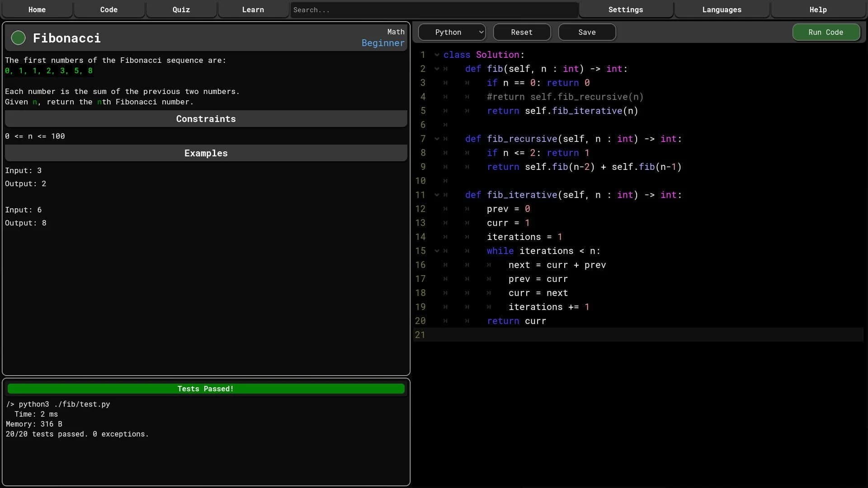Click the green completion circle next to Fibonacci

point(18,38)
